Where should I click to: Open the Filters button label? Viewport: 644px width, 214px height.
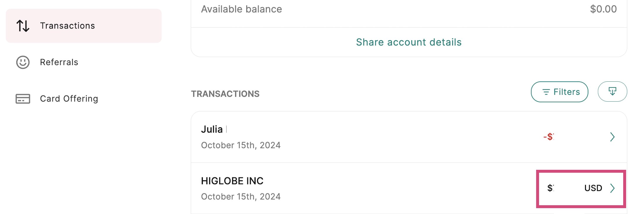566,92
